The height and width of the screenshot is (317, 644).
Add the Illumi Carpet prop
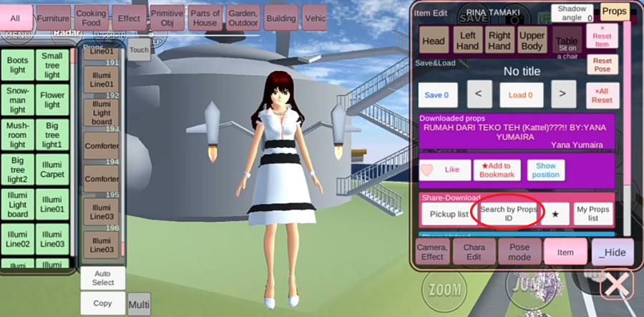click(52, 169)
